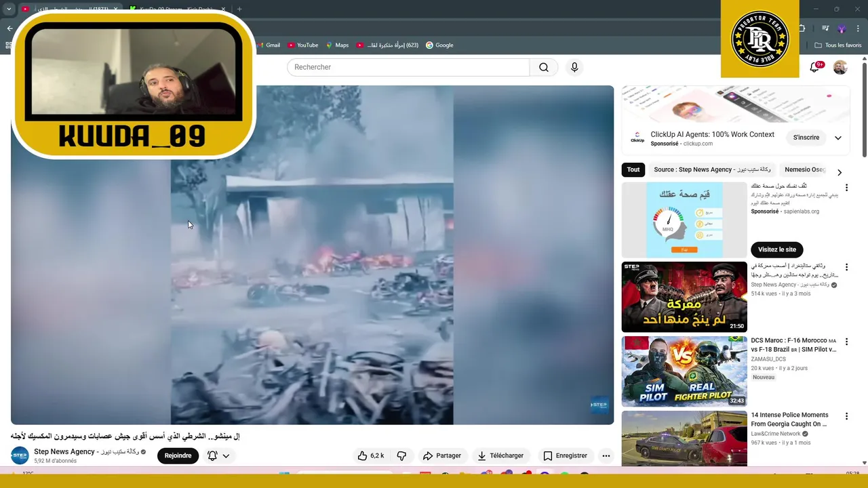
Task: Open 14 Intense Police Moments title
Action: click(x=789, y=420)
